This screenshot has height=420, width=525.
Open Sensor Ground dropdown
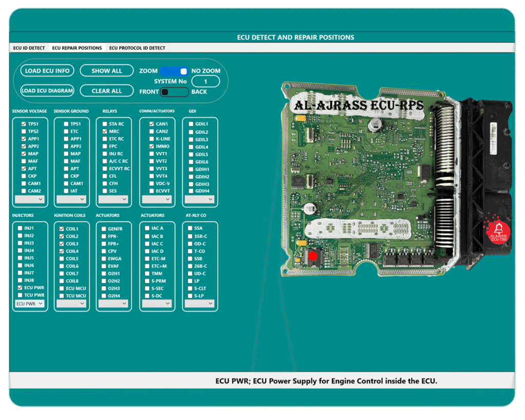pyautogui.click(x=71, y=199)
